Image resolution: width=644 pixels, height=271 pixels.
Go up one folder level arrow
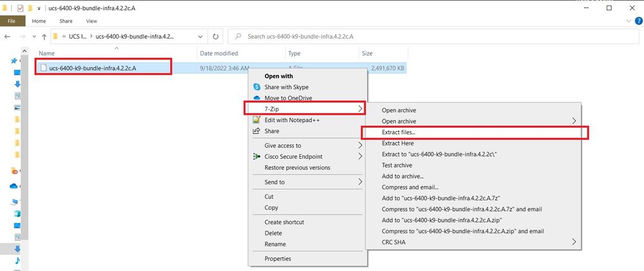click(x=44, y=37)
